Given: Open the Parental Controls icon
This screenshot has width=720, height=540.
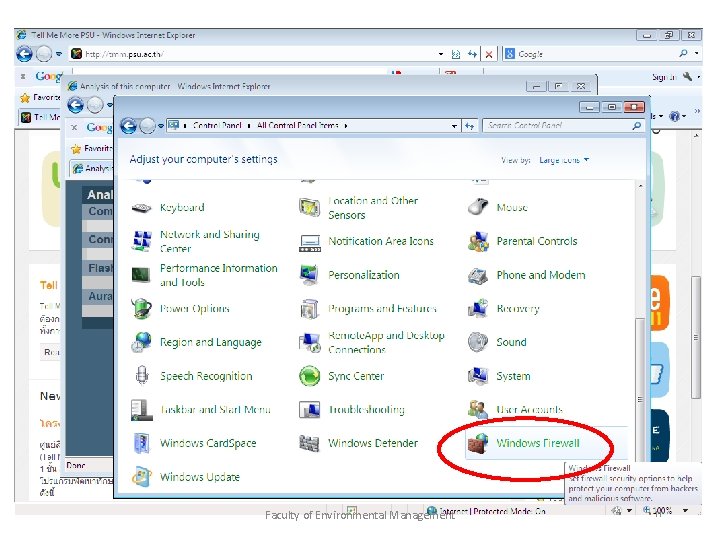Looking at the screenshot, I should click(x=478, y=241).
